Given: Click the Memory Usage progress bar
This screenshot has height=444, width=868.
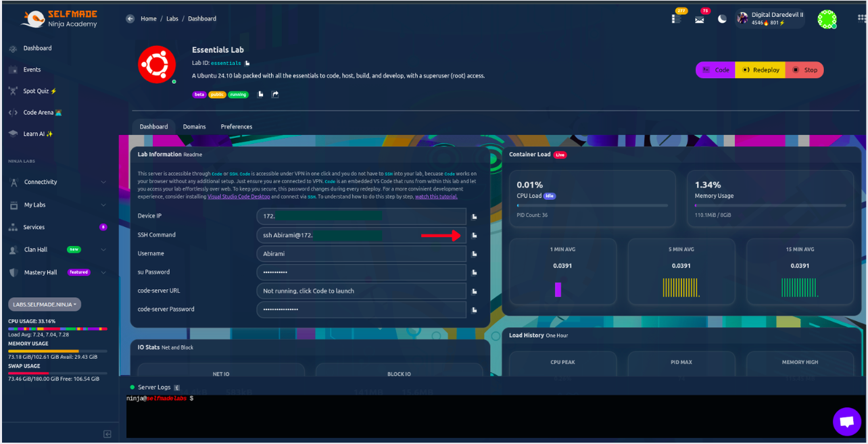Looking at the screenshot, I should click(769, 205).
